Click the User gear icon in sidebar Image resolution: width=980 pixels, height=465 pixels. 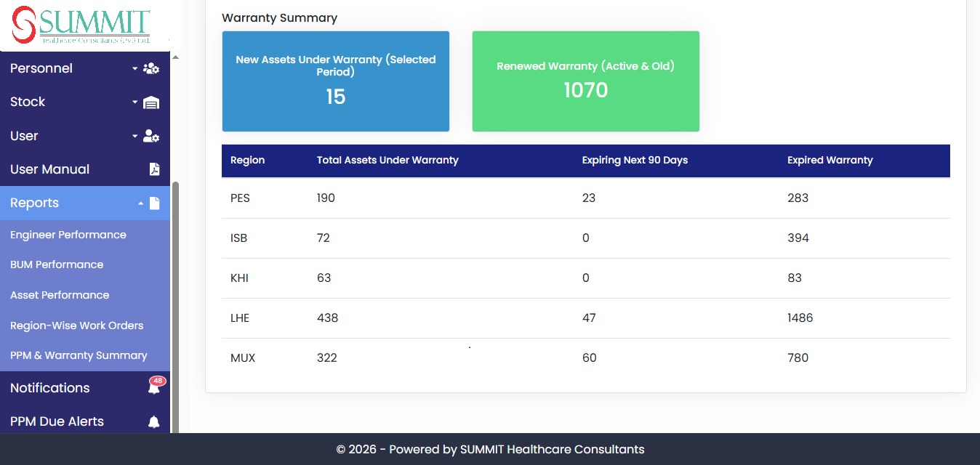(x=151, y=136)
